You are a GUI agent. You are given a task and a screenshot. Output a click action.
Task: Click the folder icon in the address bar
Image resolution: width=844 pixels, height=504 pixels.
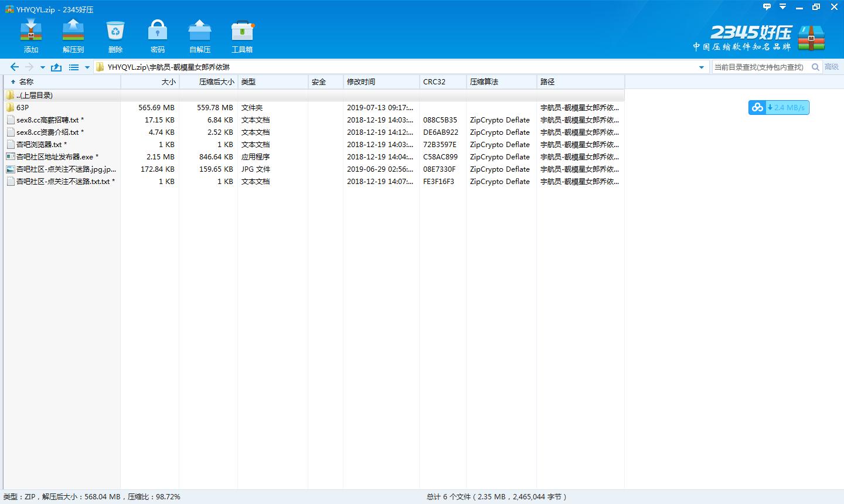100,67
